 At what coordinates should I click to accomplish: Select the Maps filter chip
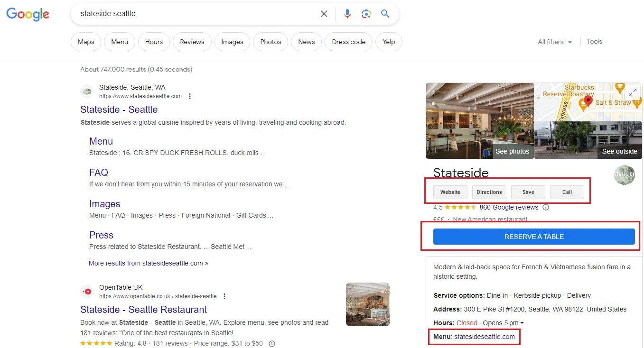coord(85,42)
